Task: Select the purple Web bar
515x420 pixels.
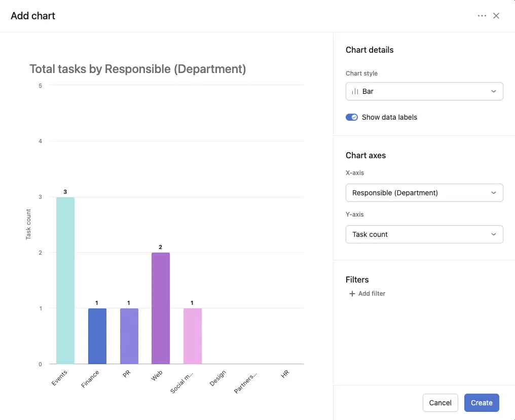Action: 161,308
